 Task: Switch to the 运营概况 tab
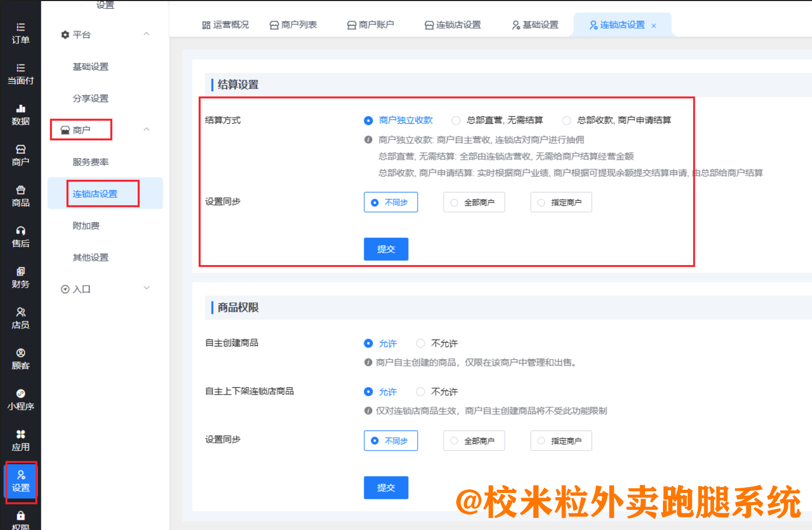(x=226, y=25)
